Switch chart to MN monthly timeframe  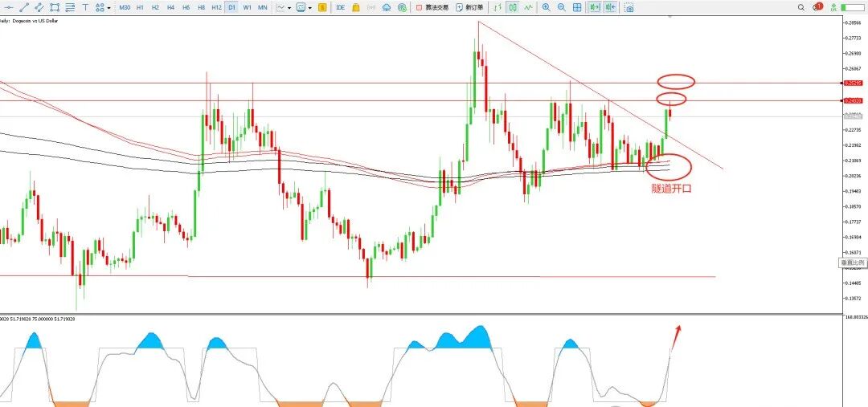(262, 8)
